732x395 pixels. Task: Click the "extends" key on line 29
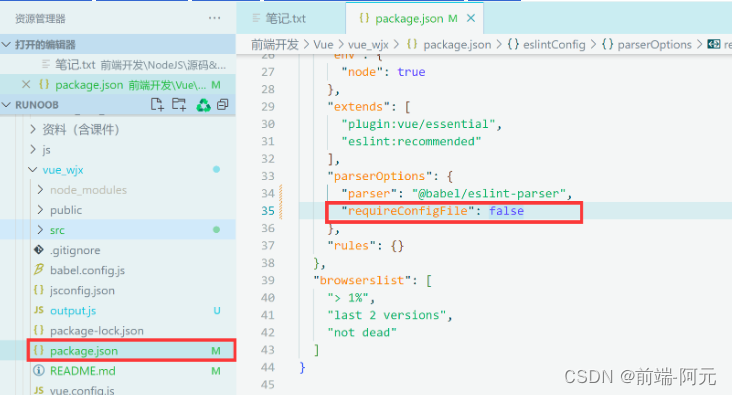359,106
